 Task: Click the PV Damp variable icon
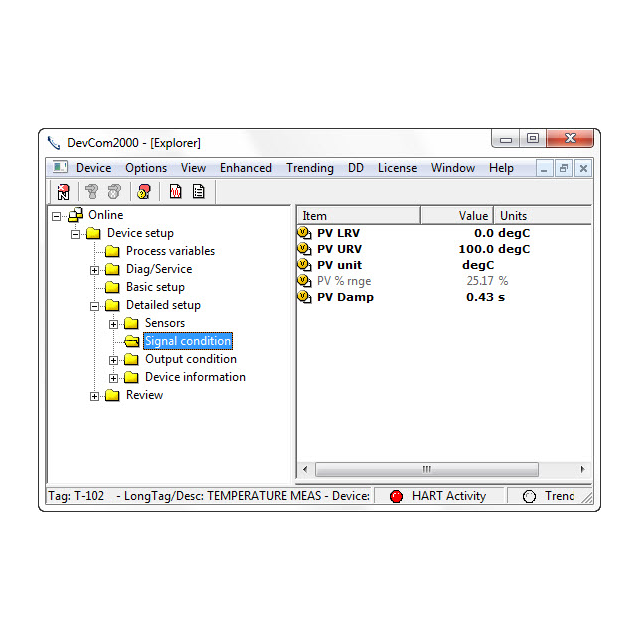(304, 297)
